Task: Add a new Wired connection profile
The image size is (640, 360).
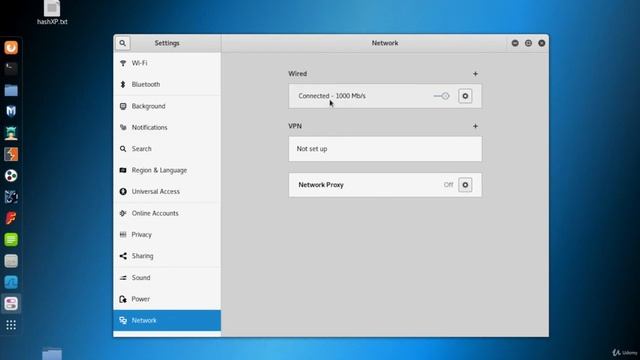Action: (475, 74)
